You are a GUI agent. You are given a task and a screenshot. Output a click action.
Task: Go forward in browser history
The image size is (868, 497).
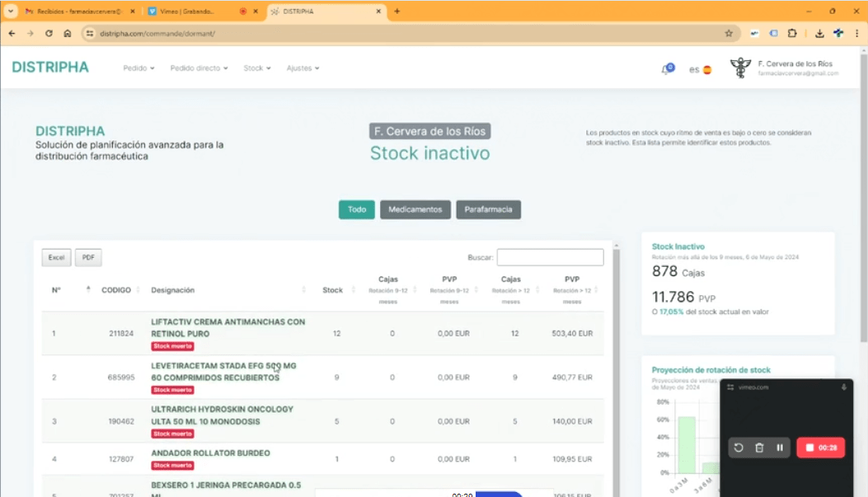(x=30, y=33)
